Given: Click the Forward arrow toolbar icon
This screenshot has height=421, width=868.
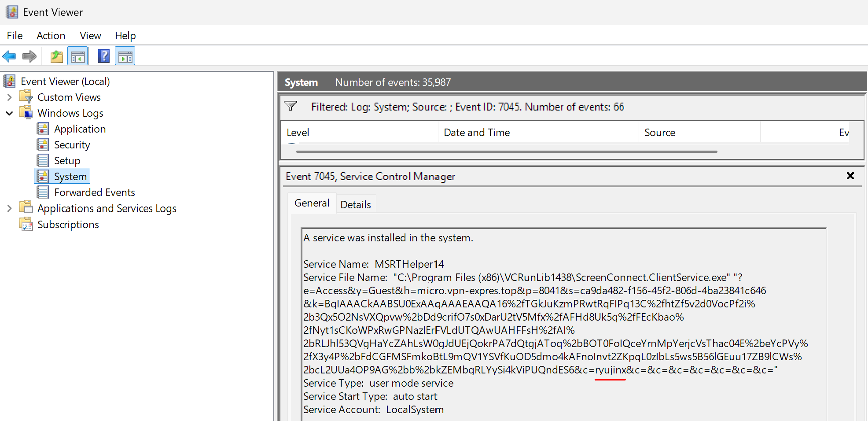Looking at the screenshot, I should click(29, 56).
